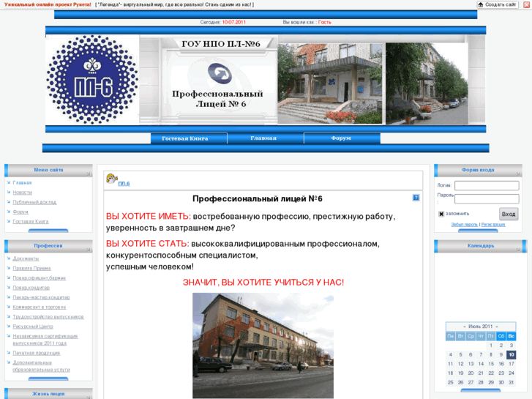Click text ЗНАЧИТ, ВЫ ХОТИТЕ УЧИТЬСЯ У НАС!
The width and height of the screenshot is (532, 399).
(x=263, y=283)
